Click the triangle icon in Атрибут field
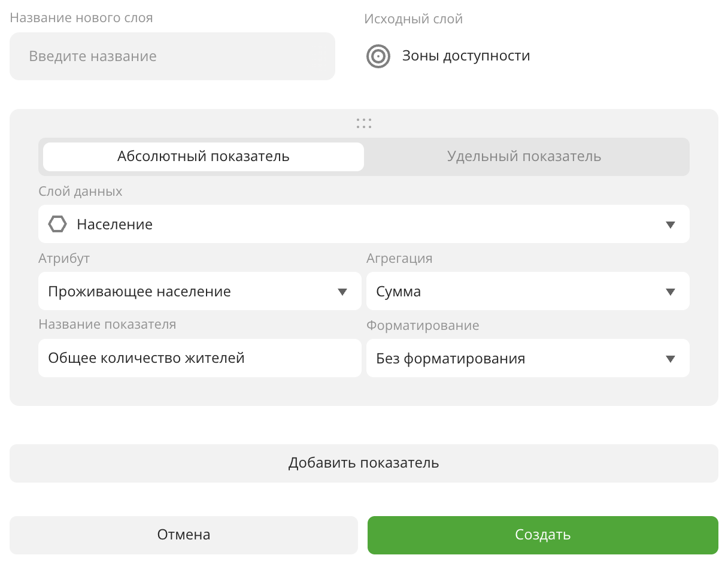The image size is (728, 564). [x=342, y=292]
